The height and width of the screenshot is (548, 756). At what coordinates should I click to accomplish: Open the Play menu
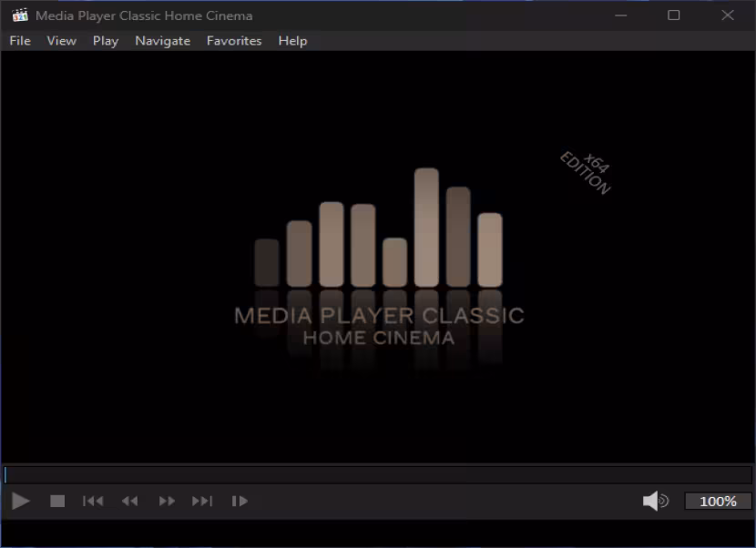click(106, 41)
